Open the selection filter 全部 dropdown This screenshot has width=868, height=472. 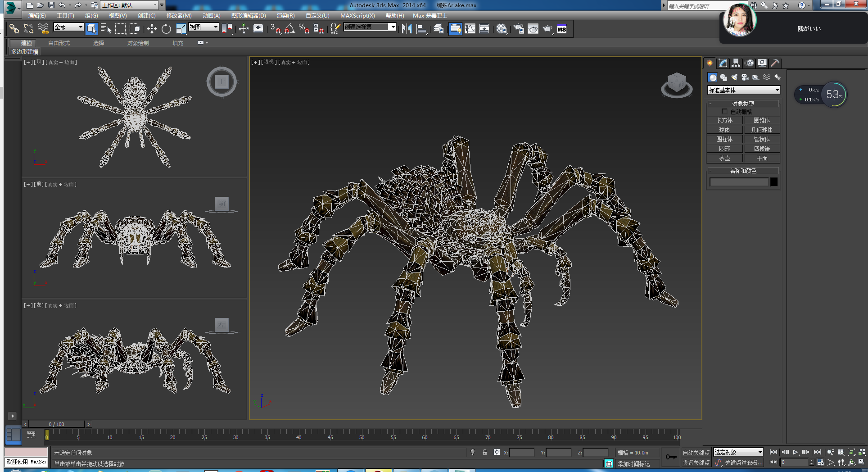click(68, 27)
